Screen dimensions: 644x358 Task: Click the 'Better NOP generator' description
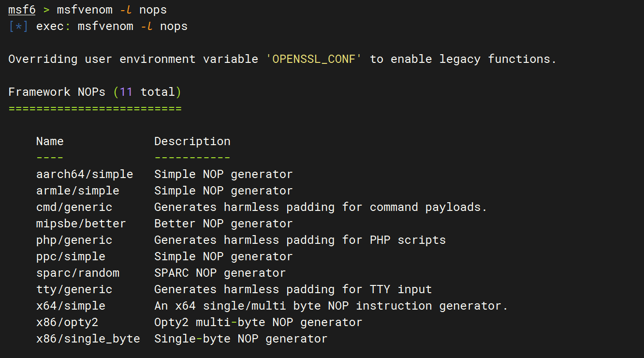click(x=223, y=224)
